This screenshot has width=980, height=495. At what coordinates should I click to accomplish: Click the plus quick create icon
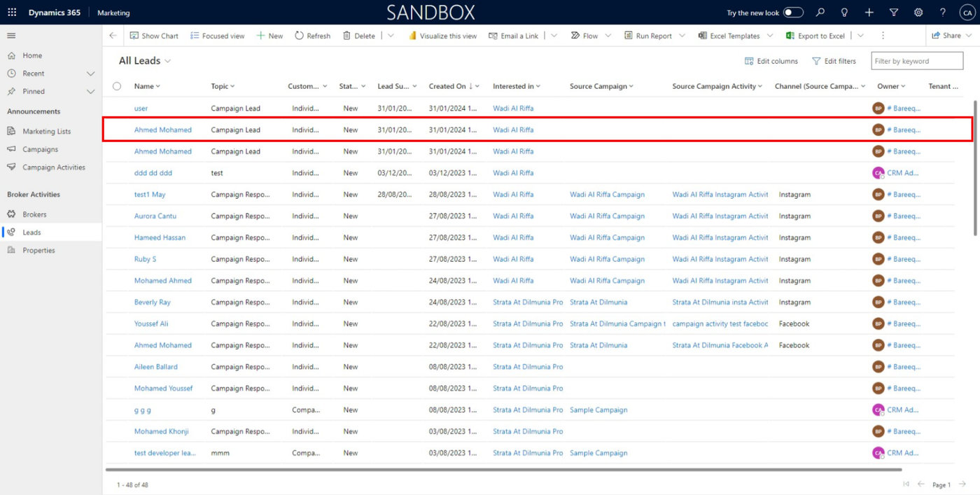tap(869, 13)
